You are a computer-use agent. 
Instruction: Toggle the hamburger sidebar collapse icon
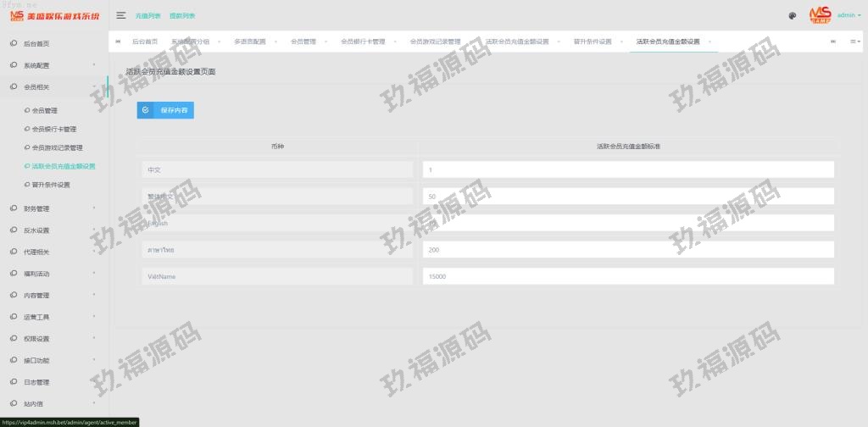(x=121, y=15)
